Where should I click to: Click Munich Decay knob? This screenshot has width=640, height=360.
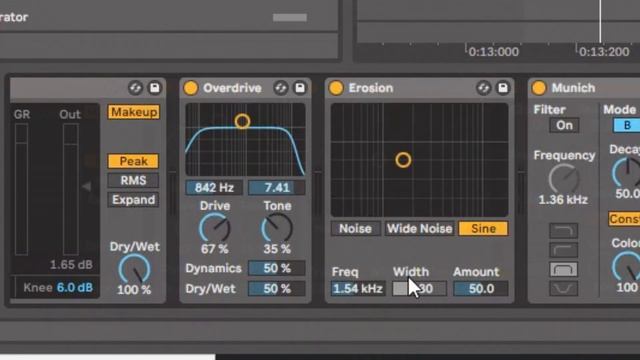coord(627,172)
